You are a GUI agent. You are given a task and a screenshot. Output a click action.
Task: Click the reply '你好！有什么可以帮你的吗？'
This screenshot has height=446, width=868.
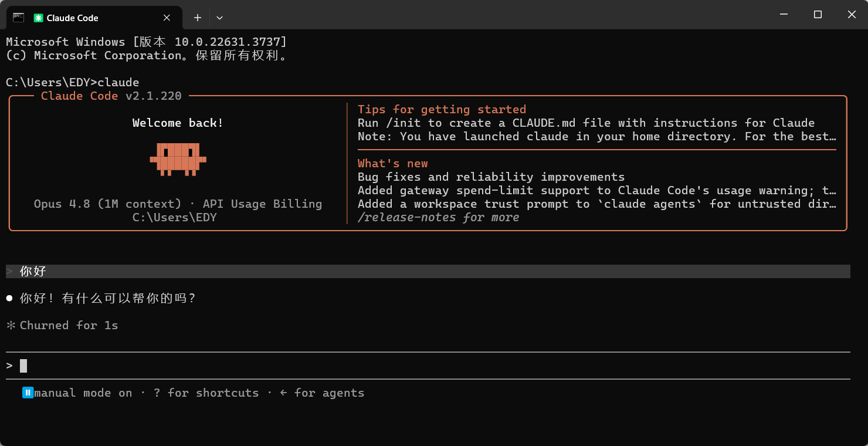(107, 298)
